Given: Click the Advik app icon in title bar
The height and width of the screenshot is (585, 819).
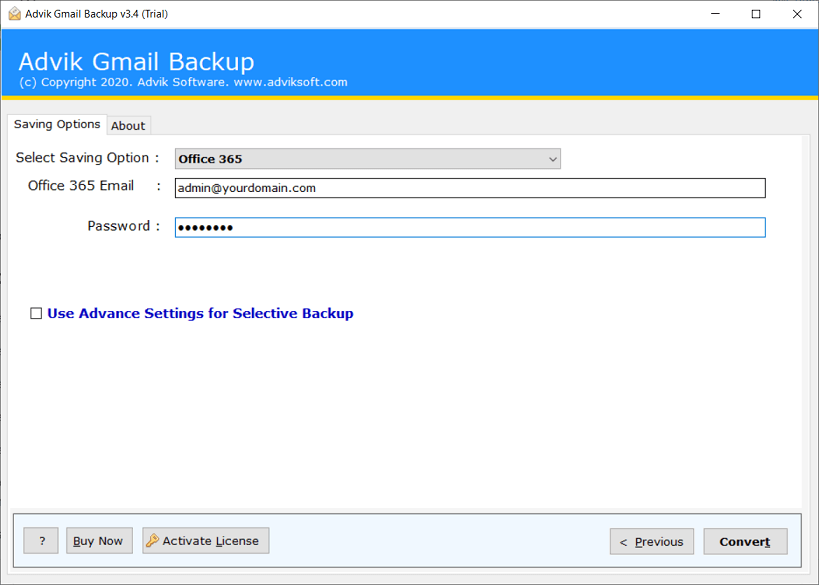Looking at the screenshot, I should 15,14.
